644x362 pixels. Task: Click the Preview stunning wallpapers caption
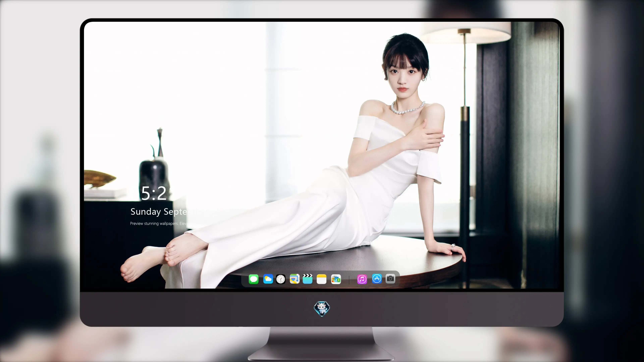(158, 224)
